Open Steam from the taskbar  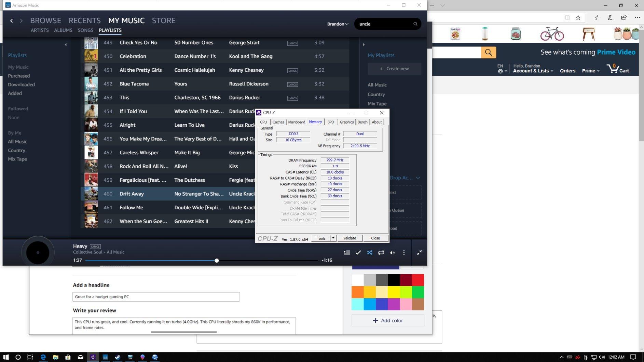(118, 357)
